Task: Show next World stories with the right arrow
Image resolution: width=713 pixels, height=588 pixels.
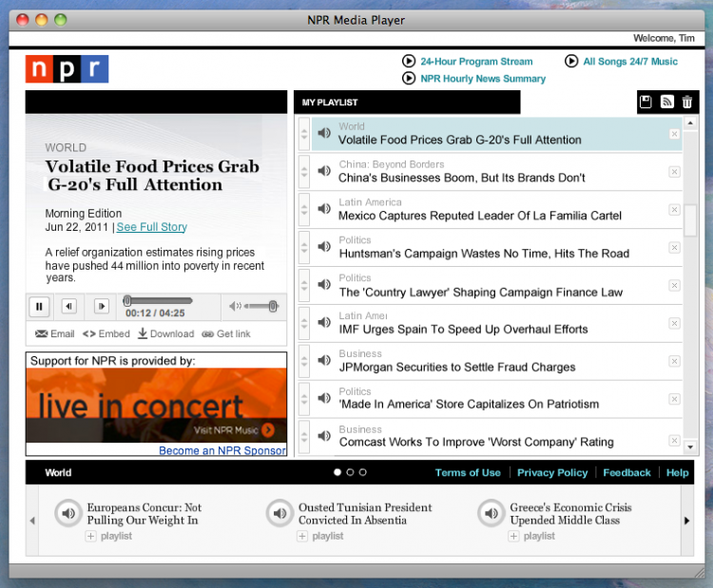Action: point(687,521)
